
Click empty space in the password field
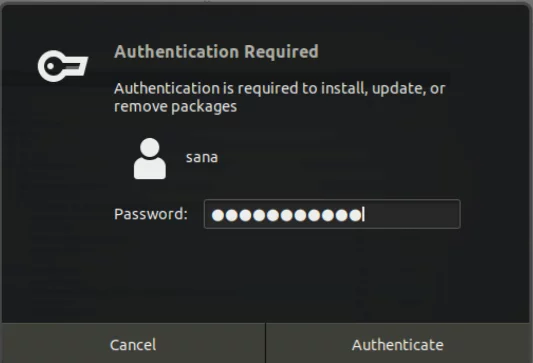coord(412,214)
